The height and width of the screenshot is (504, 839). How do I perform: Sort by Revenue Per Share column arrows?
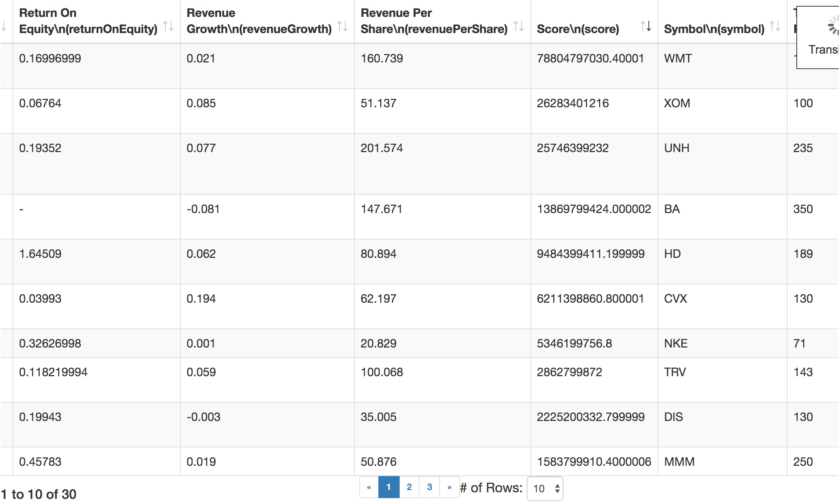[519, 26]
